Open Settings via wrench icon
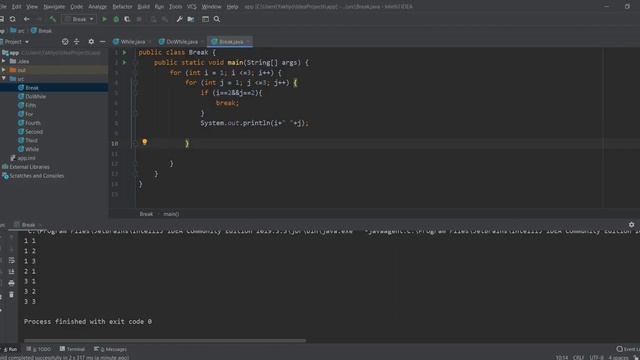 click(179, 19)
